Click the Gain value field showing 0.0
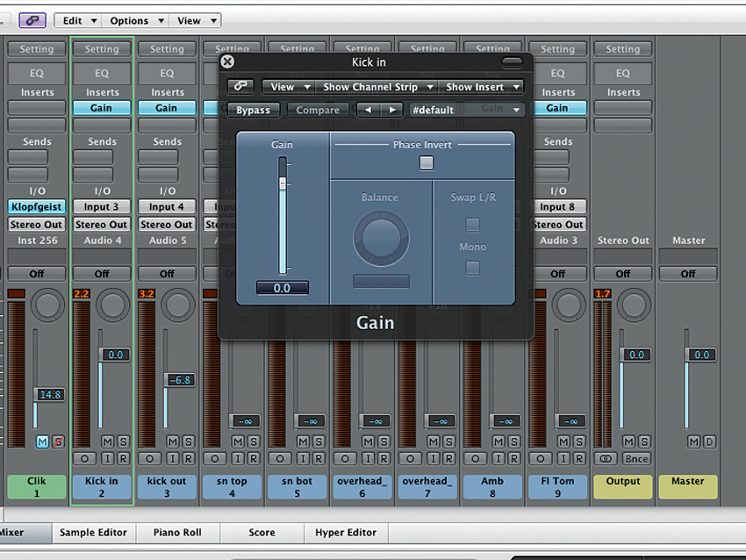Viewport: 746px width, 560px height. [x=283, y=288]
